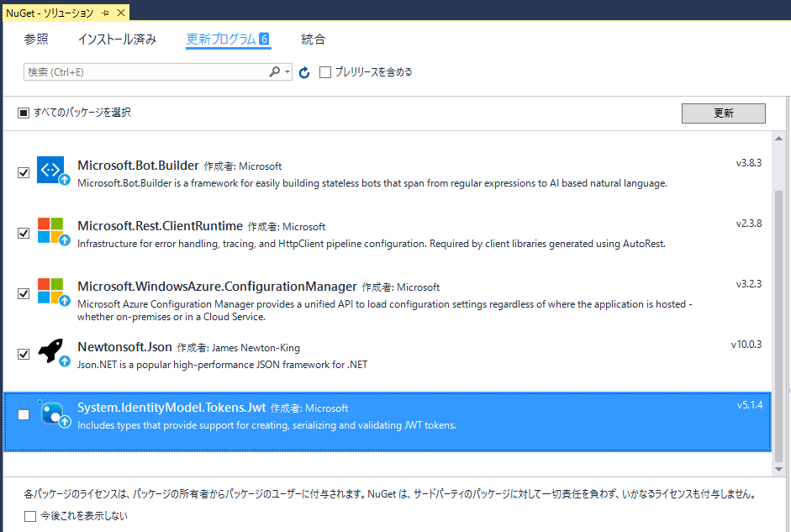Uncheck the Newtonsoft.Json checkbox

coord(24,354)
